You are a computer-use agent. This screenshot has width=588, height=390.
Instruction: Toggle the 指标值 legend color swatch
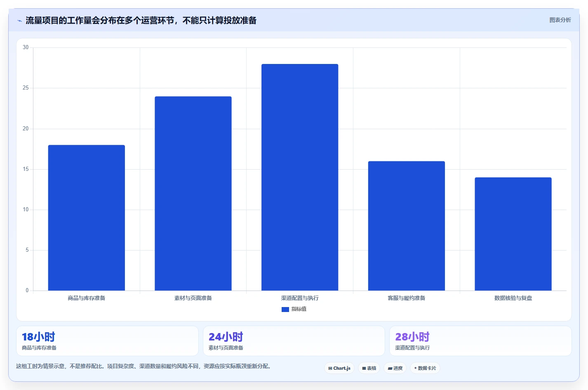(x=285, y=309)
